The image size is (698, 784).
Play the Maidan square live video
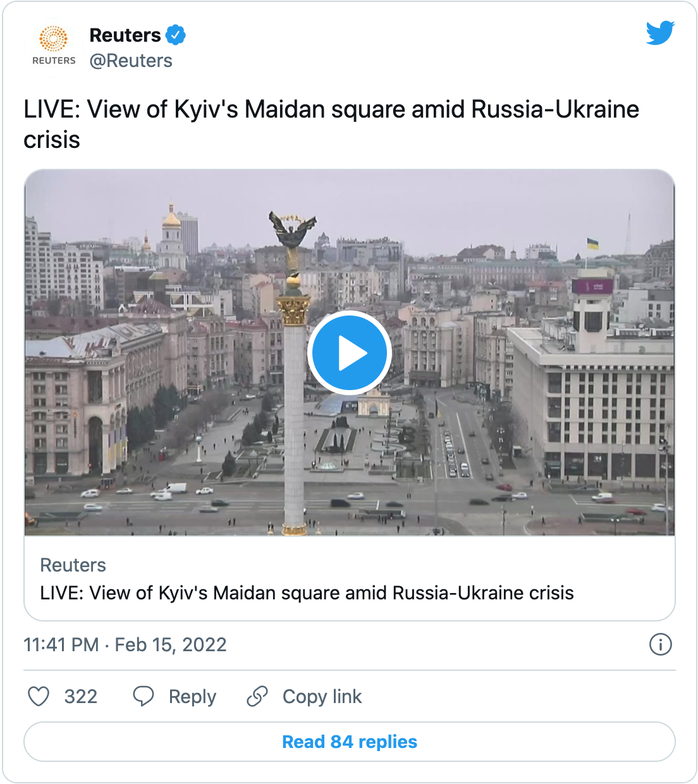tap(350, 353)
